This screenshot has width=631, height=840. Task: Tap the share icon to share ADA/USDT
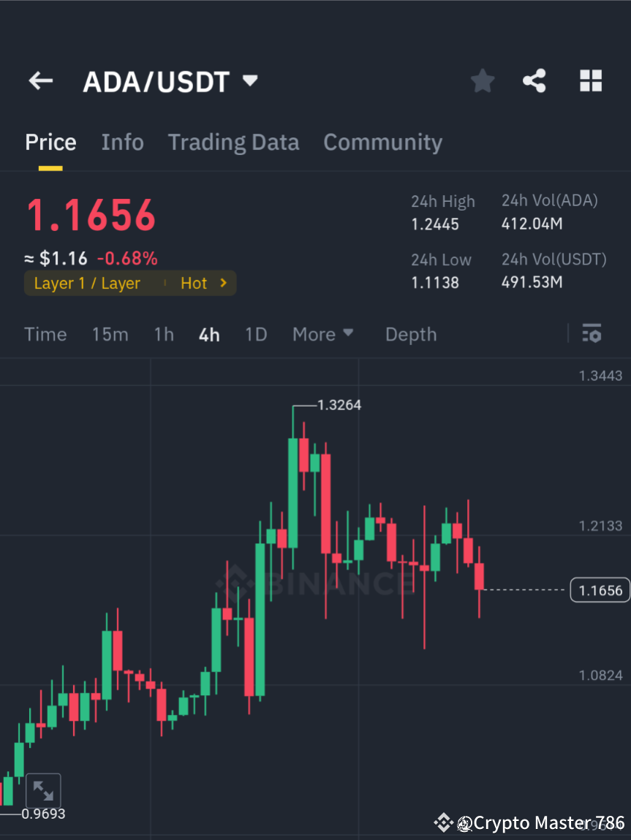(x=534, y=80)
